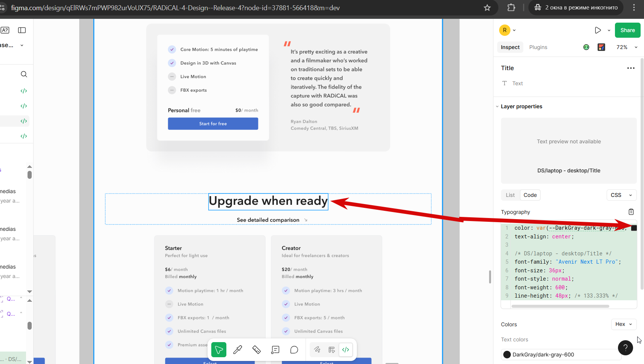644x364 pixels.
Task: Click the missing fonts A? icon
Action: coord(5,30)
